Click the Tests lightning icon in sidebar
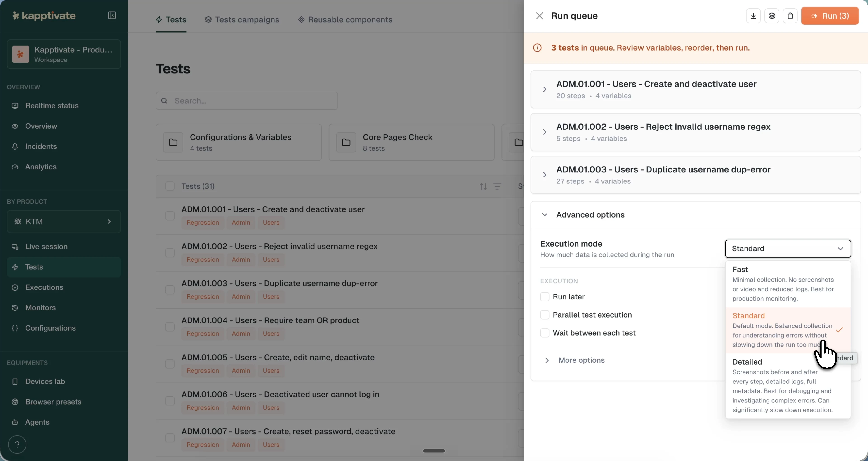868x461 pixels. tap(15, 267)
